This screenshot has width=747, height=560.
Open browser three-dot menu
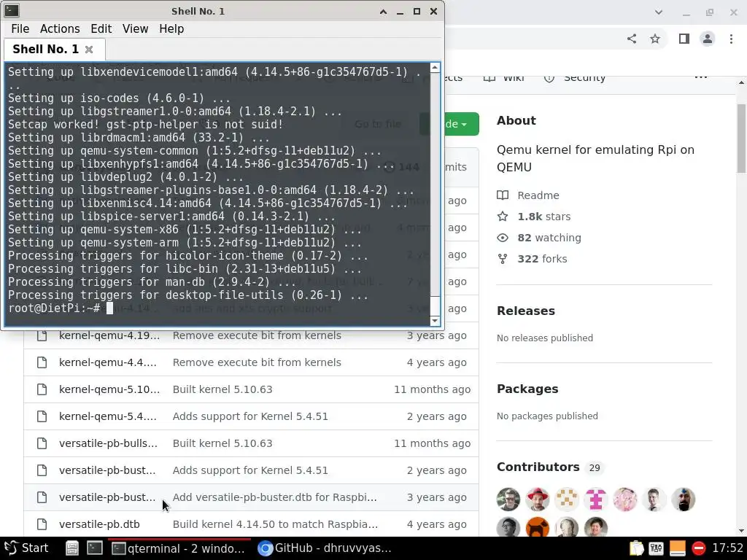[731, 39]
